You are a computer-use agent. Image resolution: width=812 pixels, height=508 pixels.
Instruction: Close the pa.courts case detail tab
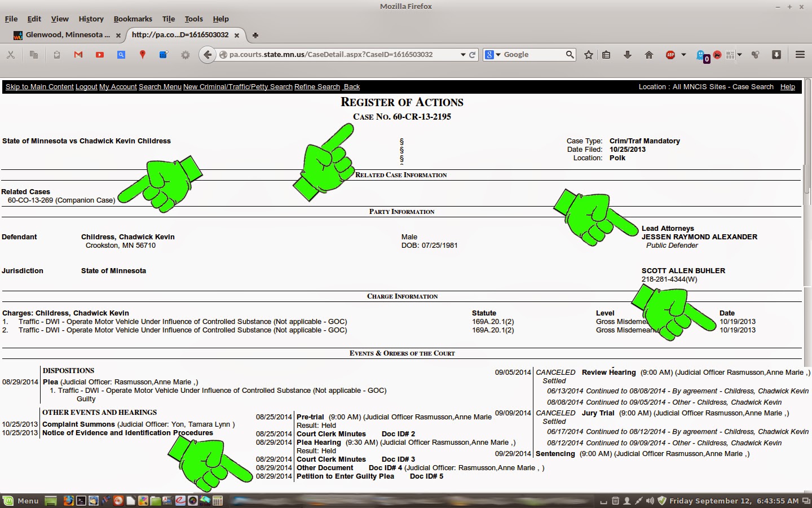(237, 35)
